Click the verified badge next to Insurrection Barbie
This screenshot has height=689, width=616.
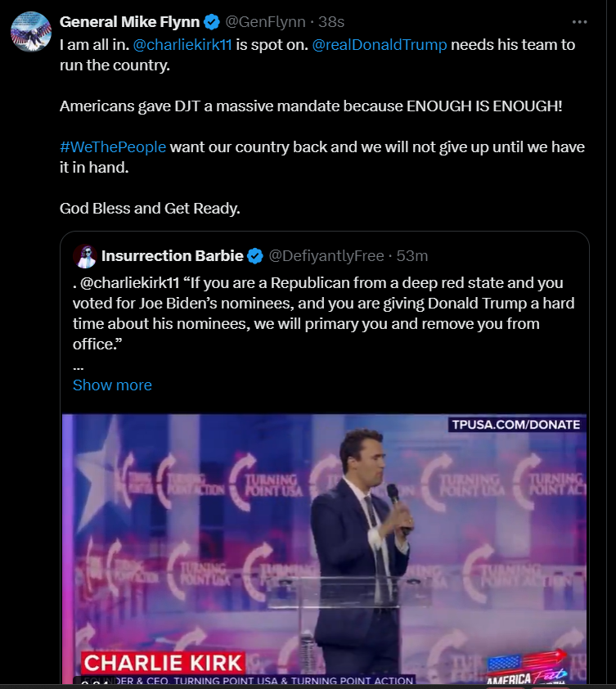(254, 256)
